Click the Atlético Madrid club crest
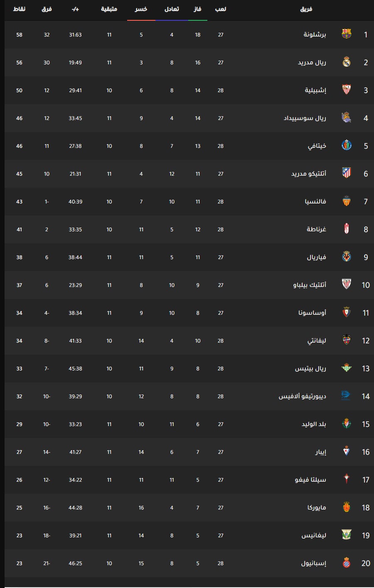Viewport: 374px width, 588px height. coord(347,174)
